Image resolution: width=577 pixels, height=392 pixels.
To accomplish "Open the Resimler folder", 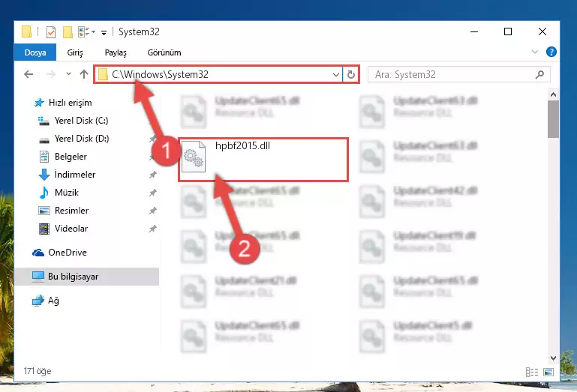I will (x=71, y=211).
